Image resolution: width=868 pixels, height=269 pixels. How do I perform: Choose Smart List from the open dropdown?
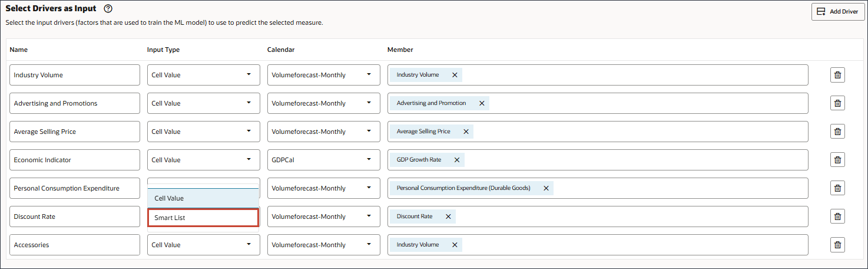tap(203, 218)
